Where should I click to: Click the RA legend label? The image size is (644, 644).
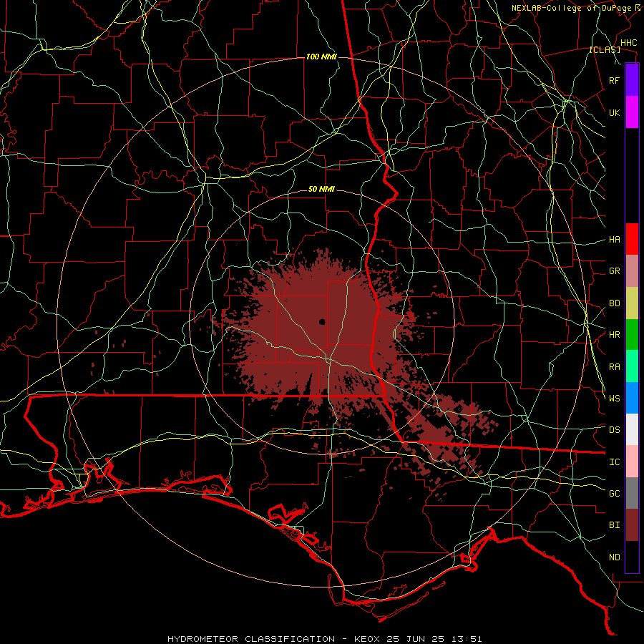coord(614,367)
